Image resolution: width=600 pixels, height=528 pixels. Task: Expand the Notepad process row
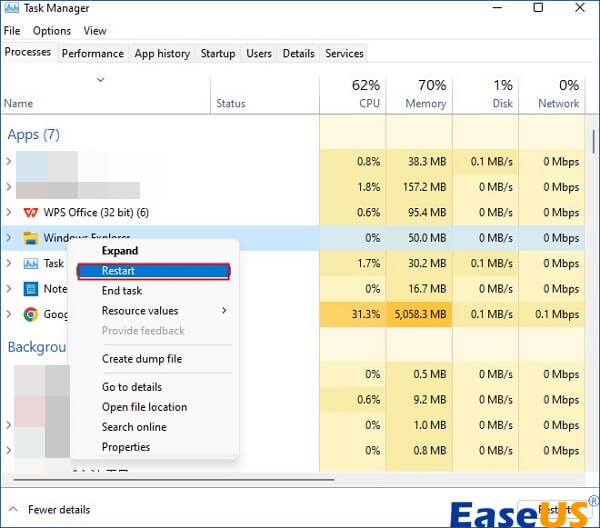pos(8,288)
